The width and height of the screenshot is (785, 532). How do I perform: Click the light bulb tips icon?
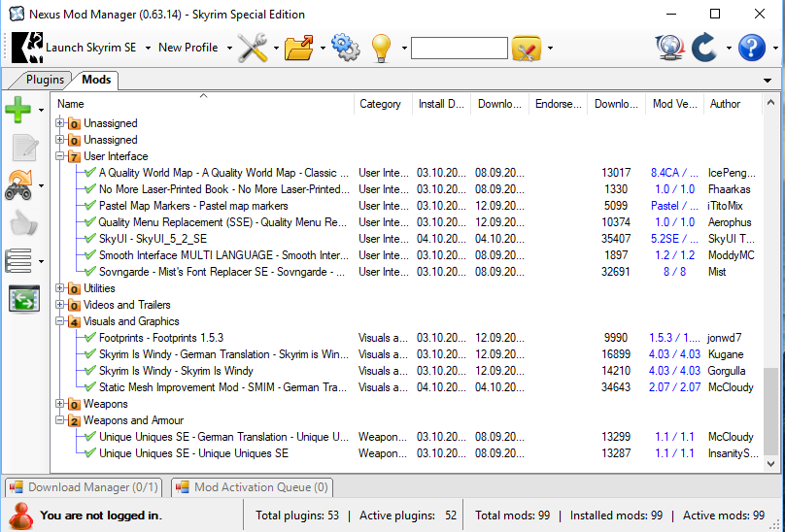point(381,48)
